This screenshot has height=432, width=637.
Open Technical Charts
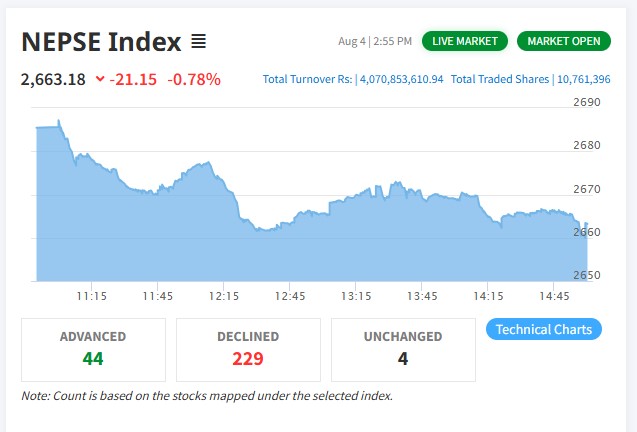click(544, 329)
